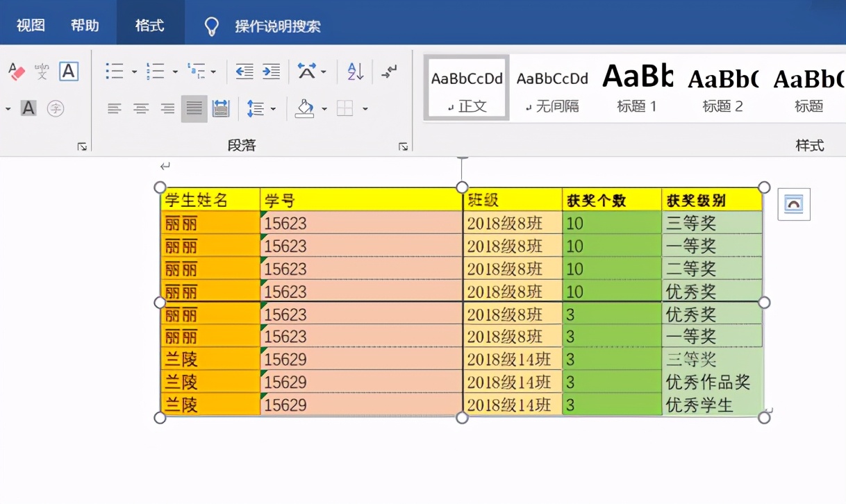Expand the shading color dropdown
Screen dimensions: 846x504
pyautogui.click(x=324, y=109)
